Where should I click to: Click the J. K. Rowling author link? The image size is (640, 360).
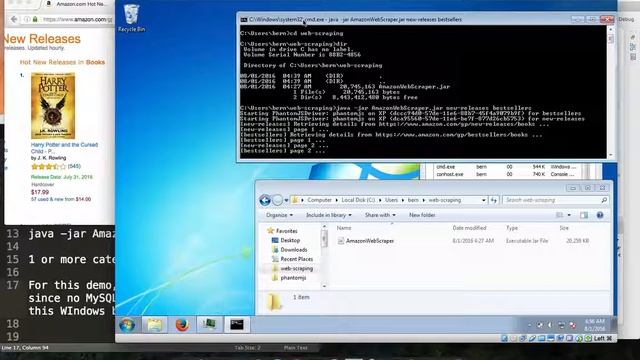[51, 158]
